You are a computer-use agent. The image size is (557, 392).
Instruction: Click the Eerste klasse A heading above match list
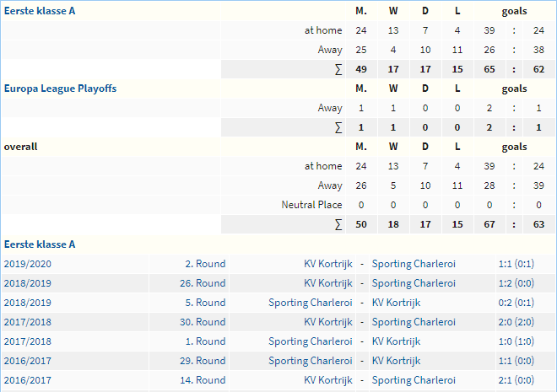coord(40,244)
